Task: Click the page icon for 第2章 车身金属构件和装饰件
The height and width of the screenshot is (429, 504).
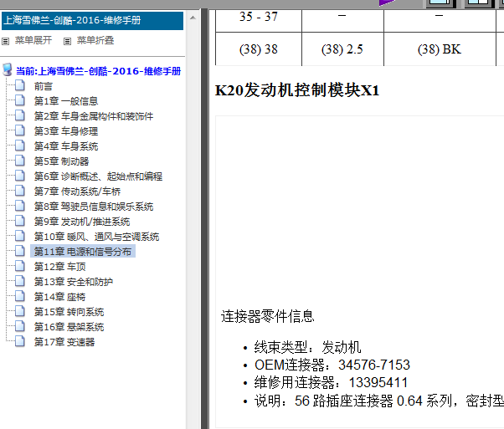Action: 20,115
